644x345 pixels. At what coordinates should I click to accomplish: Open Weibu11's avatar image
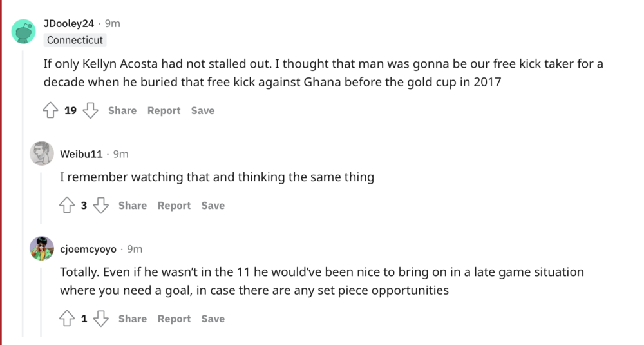(x=42, y=153)
